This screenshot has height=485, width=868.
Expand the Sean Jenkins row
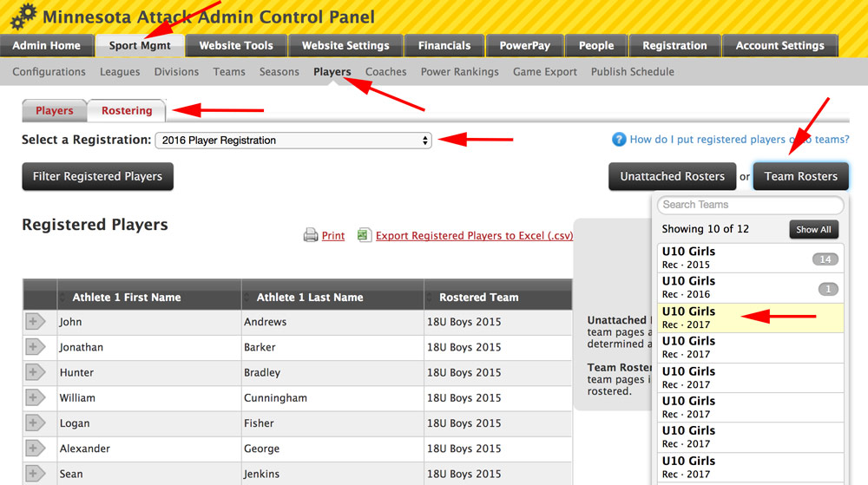coord(35,474)
